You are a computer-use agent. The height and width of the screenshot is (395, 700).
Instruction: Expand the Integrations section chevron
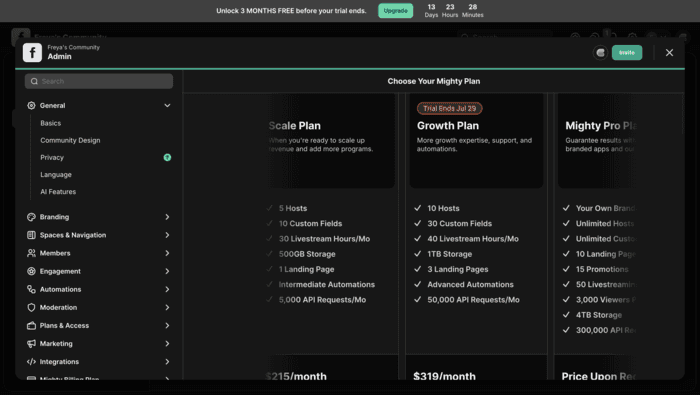click(x=167, y=362)
